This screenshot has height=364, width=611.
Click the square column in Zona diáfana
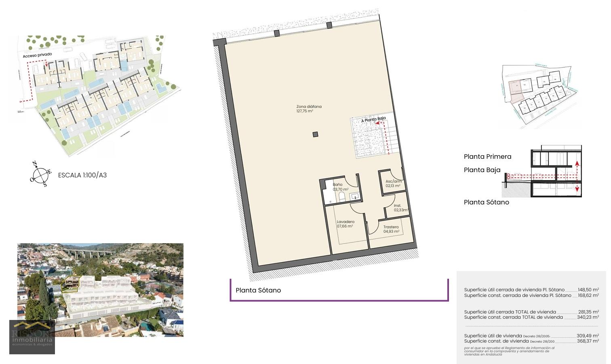tap(315, 135)
